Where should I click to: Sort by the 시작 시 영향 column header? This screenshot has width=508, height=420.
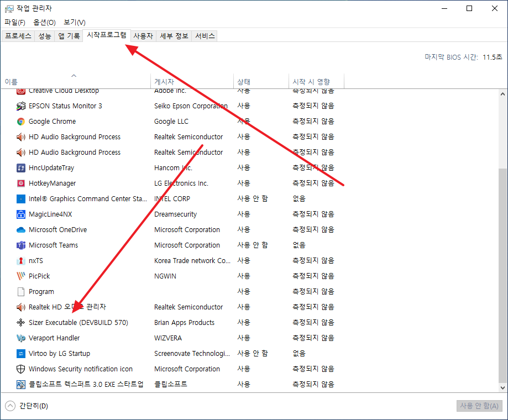point(317,82)
